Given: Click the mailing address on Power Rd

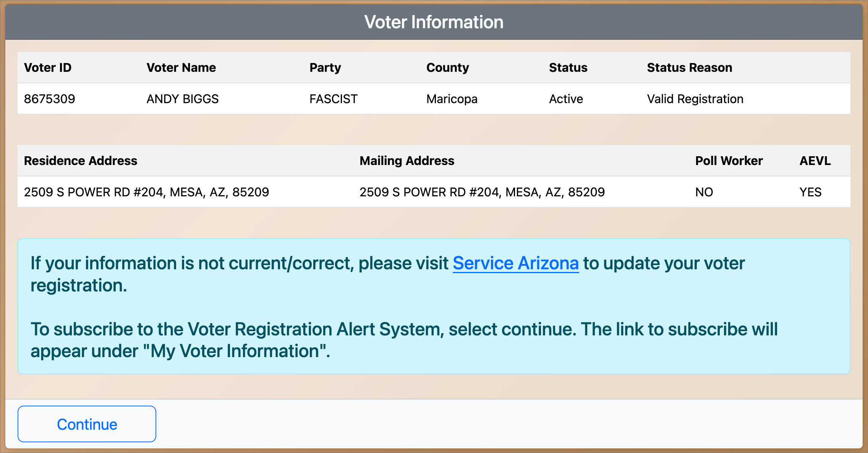Looking at the screenshot, I should (482, 192).
